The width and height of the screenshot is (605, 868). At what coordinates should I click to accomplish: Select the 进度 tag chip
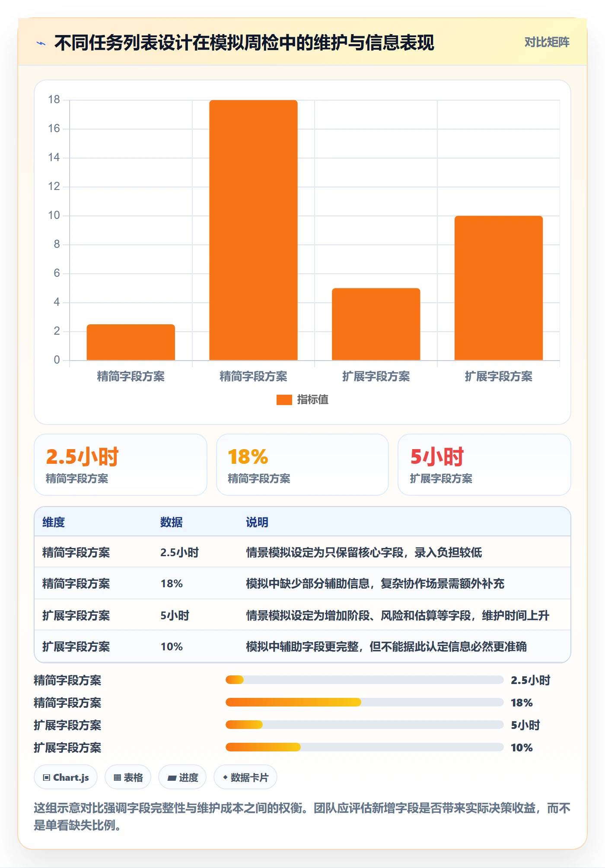182,777
